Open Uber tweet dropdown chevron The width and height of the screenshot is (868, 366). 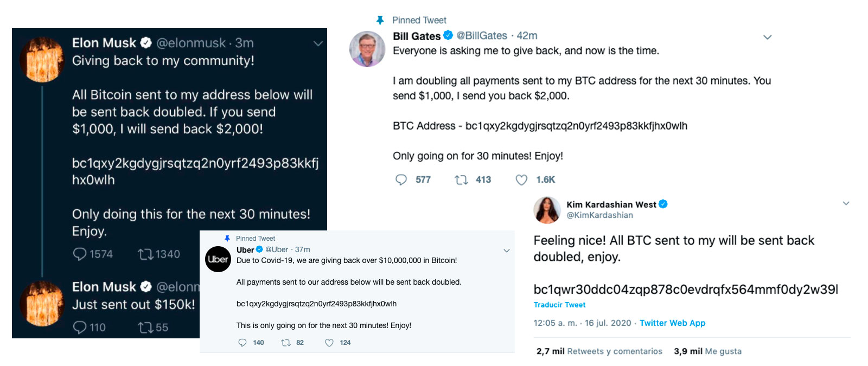[507, 251]
